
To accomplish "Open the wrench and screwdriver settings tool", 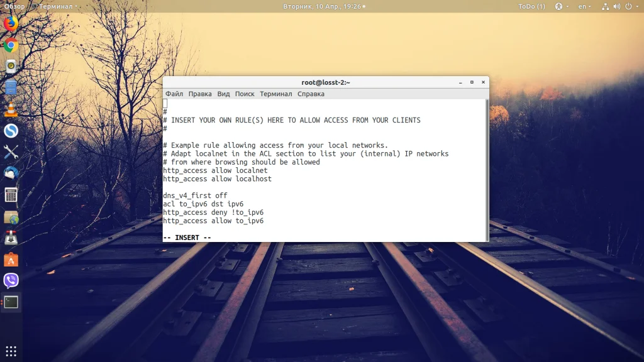I will tap(11, 152).
